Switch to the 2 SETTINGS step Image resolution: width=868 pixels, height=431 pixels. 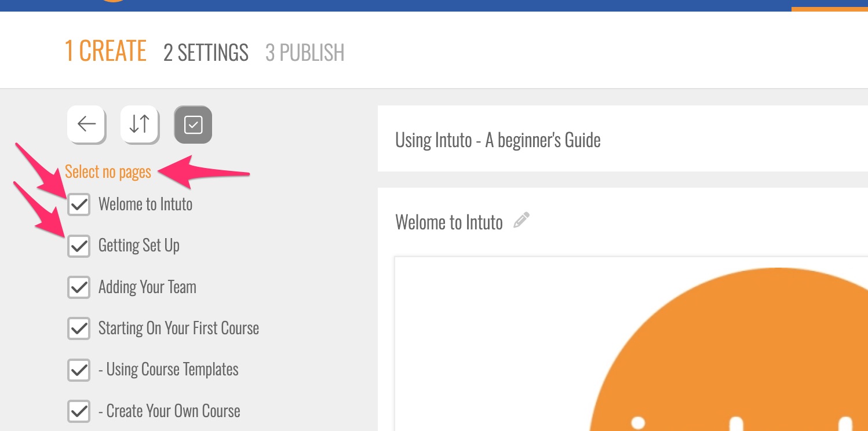click(x=206, y=53)
